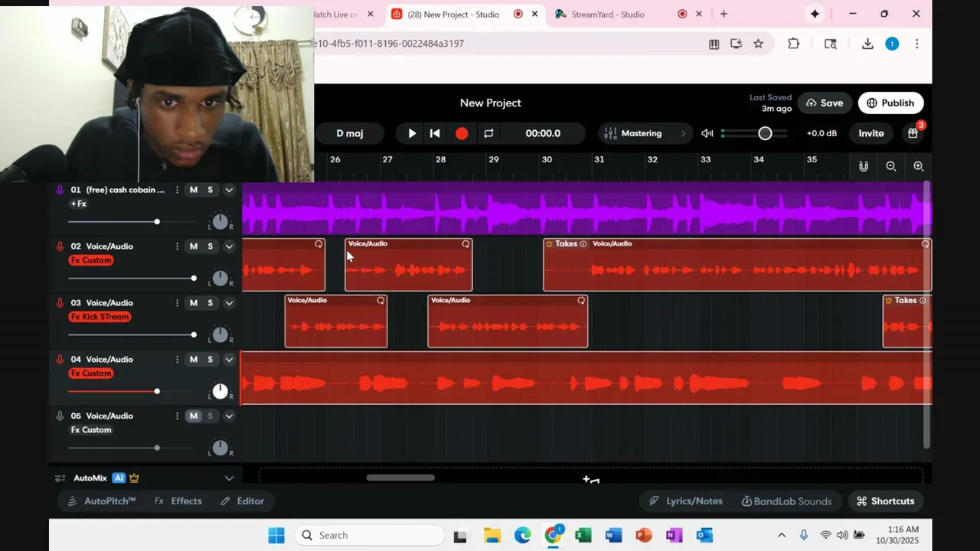Start recording with the red record button

(462, 133)
